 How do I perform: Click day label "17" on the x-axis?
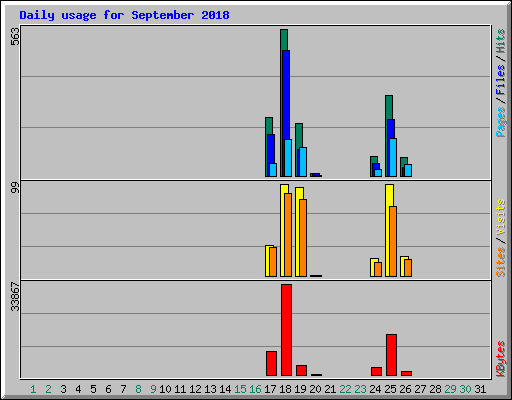tap(270, 389)
